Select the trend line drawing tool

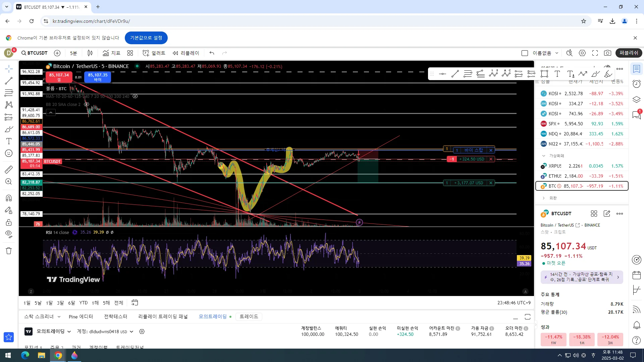[9, 81]
